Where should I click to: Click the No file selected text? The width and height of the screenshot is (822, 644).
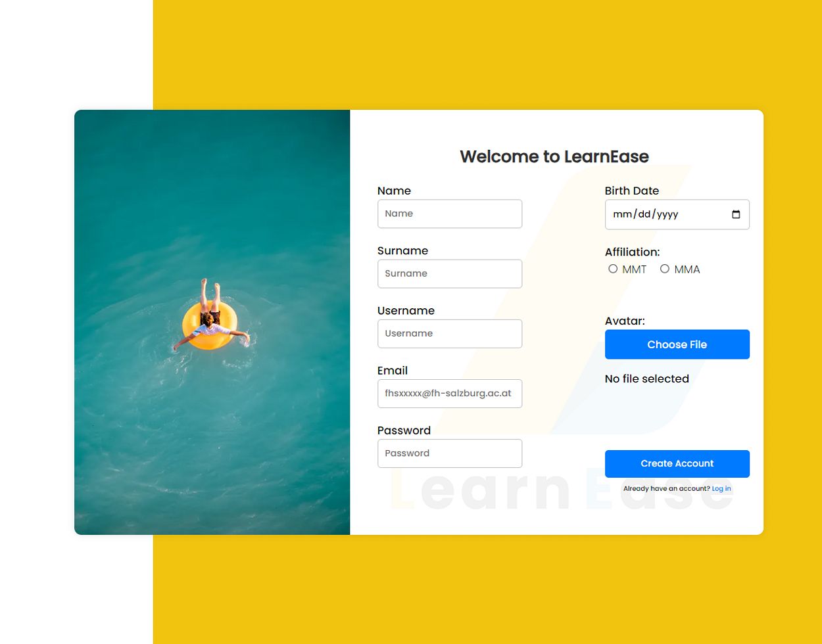(647, 379)
